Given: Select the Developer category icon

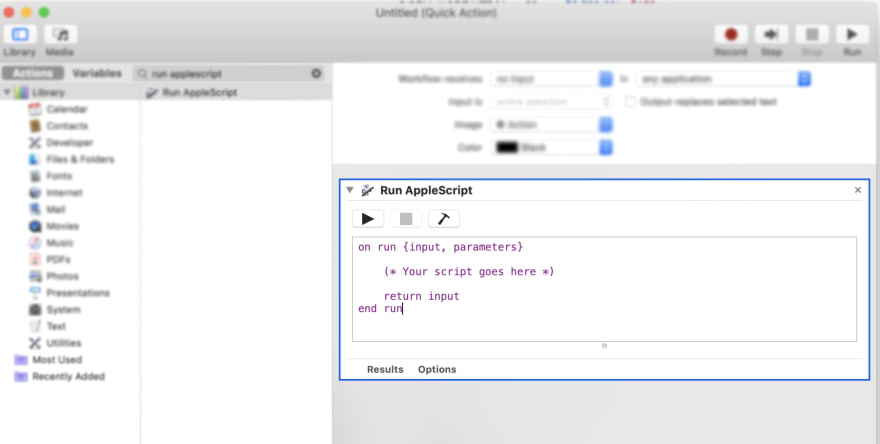Looking at the screenshot, I should click(35, 143).
